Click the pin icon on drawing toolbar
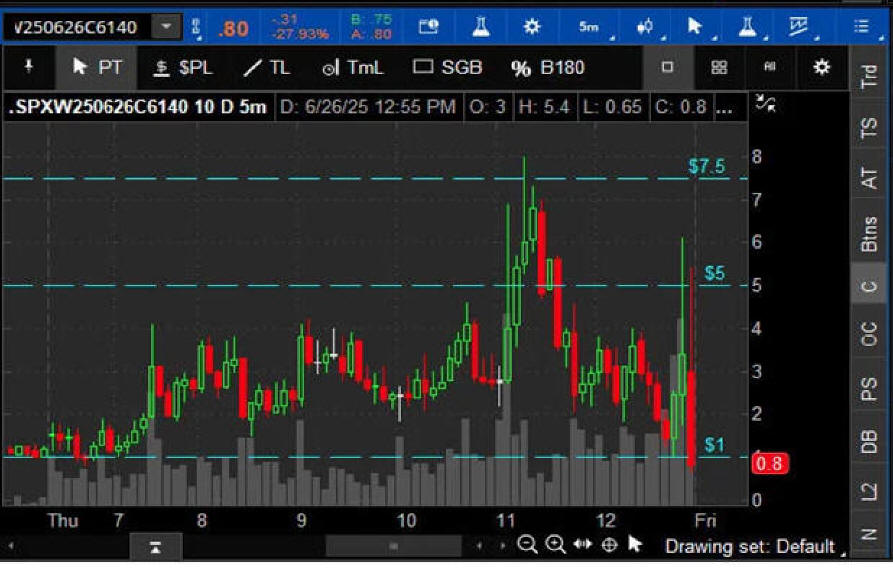 point(28,67)
